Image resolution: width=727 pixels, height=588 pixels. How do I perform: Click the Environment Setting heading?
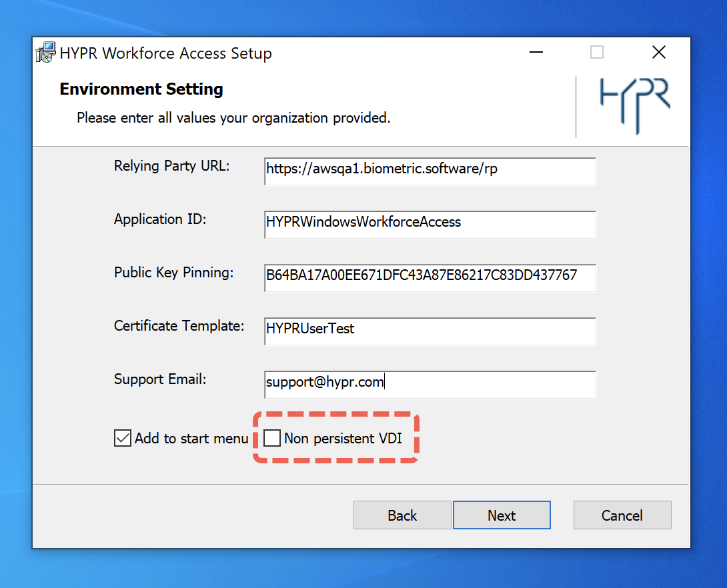(141, 89)
